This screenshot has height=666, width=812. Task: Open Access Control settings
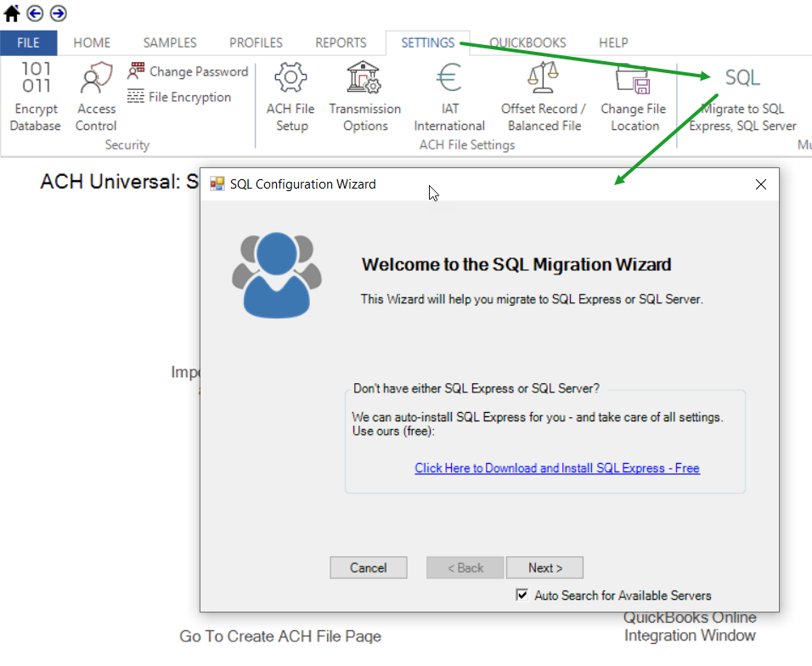95,96
